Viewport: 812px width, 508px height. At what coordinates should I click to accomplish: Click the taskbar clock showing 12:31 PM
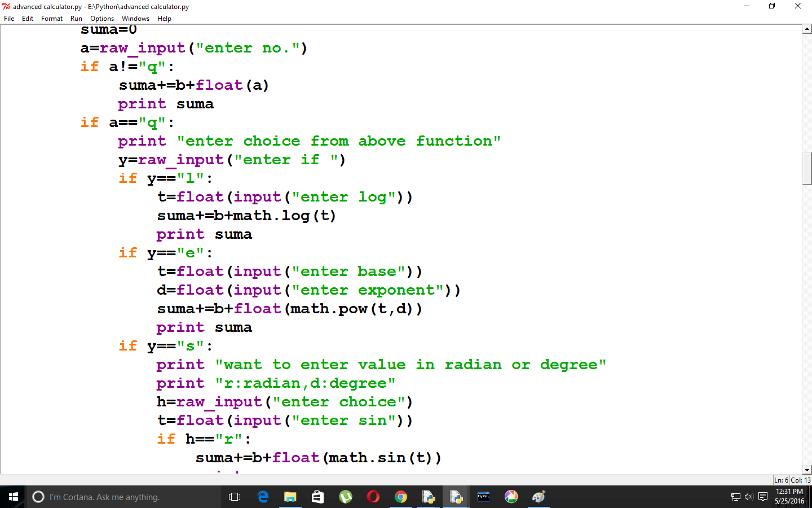789,497
